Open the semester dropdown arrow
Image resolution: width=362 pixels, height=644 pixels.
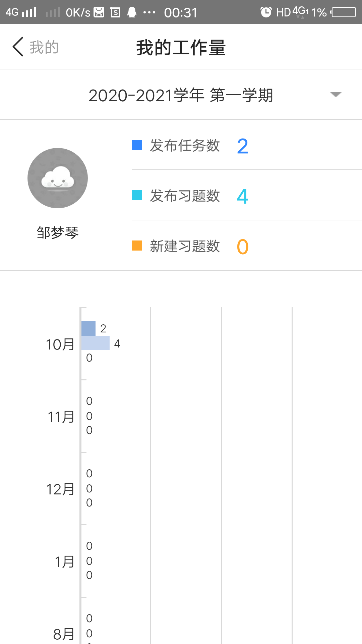336,94
